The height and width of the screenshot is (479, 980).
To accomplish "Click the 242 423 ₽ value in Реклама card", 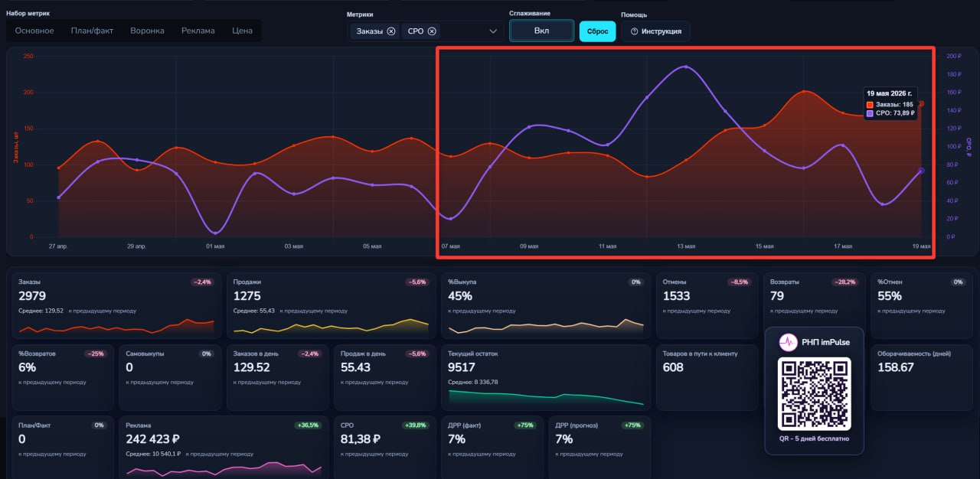I will [152, 439].
